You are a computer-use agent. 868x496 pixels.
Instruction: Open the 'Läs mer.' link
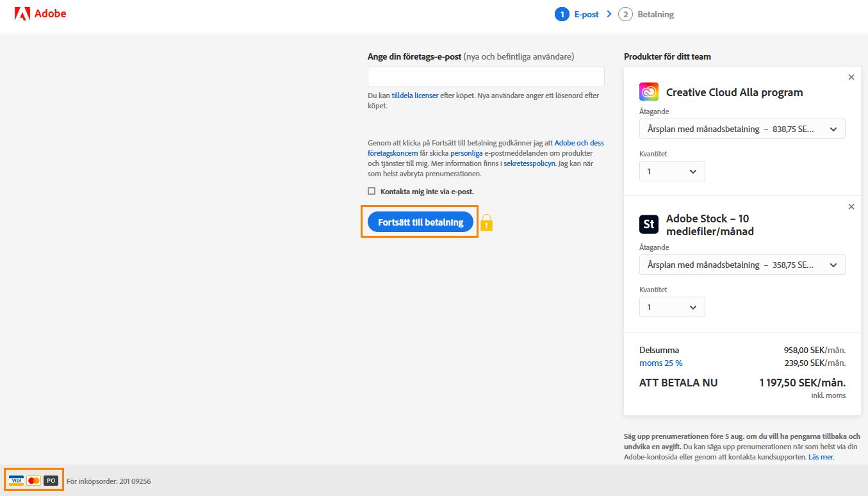pyautogui.click(x=821, y=457)
